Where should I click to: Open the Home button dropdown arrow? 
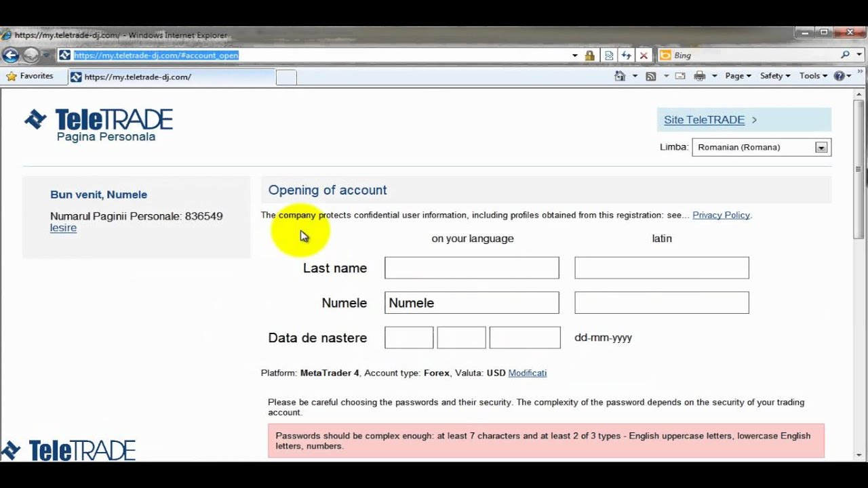point(635,76)
